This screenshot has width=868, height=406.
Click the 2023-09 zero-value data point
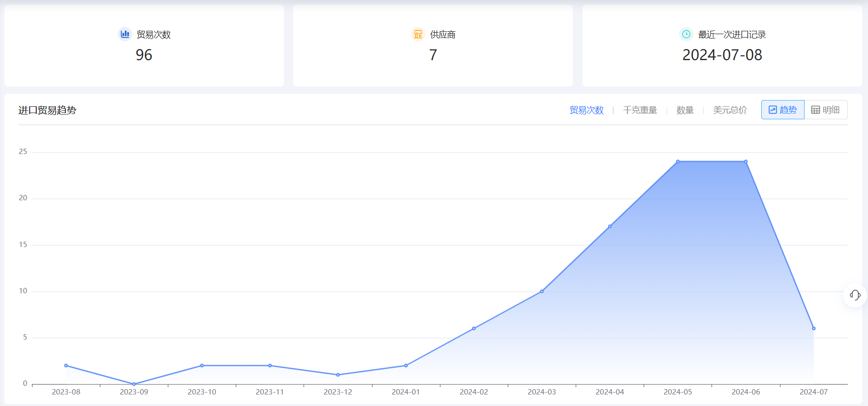(x=134, y=384)
